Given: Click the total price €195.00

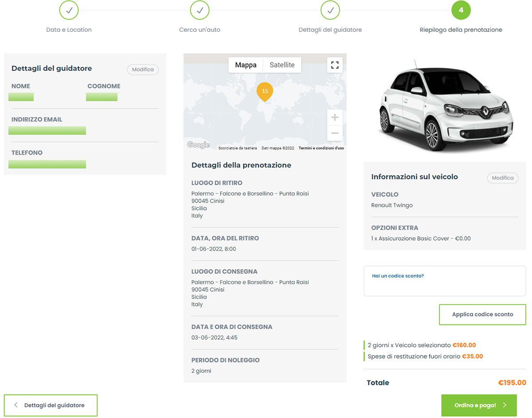Looking at the screenshot, I should coord(512,383).
